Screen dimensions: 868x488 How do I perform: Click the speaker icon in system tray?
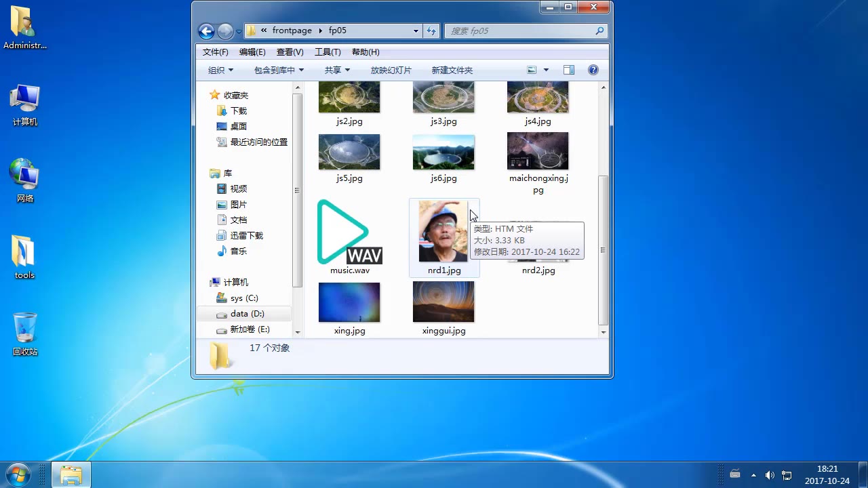[x=770, y=474]
